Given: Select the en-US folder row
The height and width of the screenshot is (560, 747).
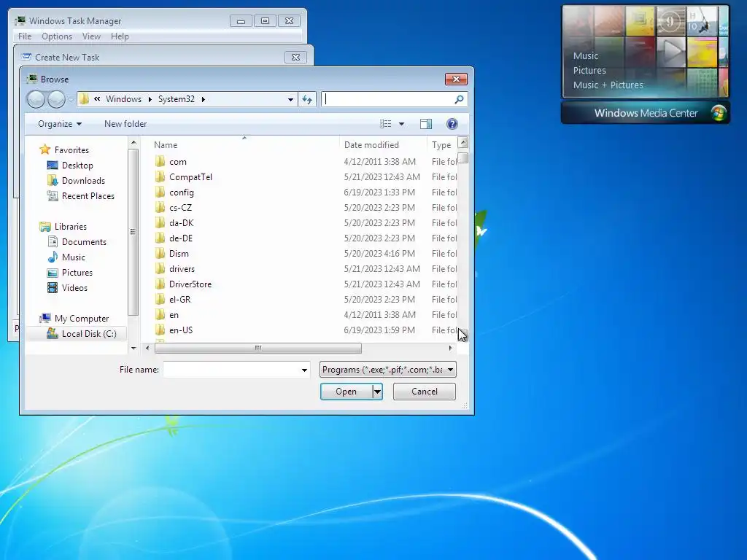Looking at the screenshot, I should (x=304, y=330).
